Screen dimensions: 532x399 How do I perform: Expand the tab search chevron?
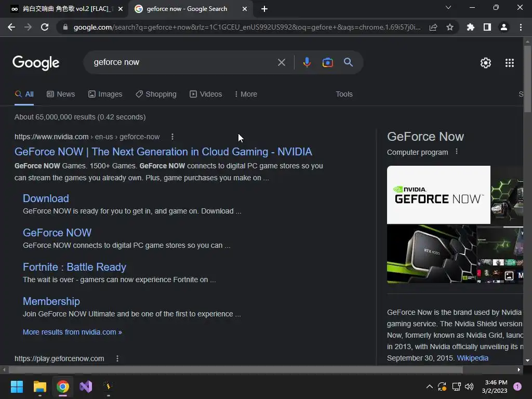[448, 7]
